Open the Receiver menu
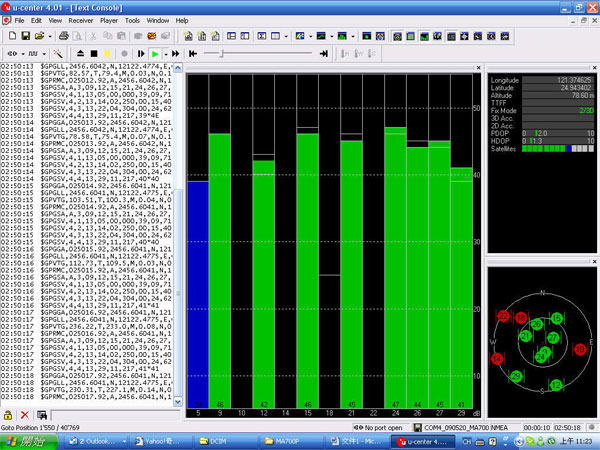 coord(81,21)
